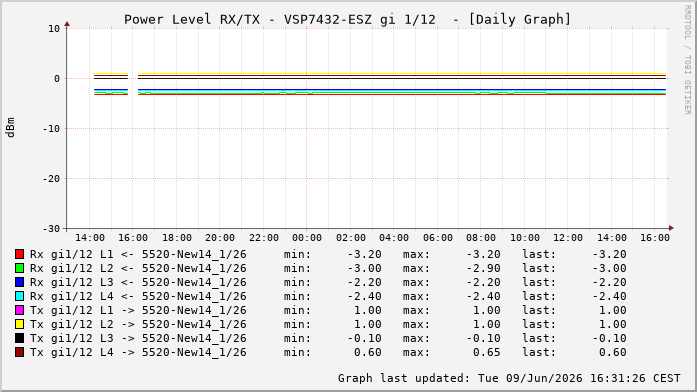697x392 pixels.
Task: Click the Rx L2 max value -2.90
Action: [x=484, y=268]
